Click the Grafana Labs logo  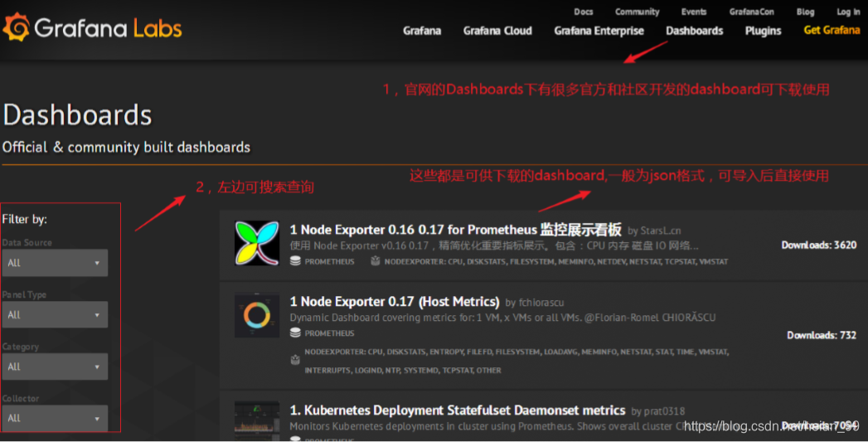pyautogui.click(x=93, y=27)
